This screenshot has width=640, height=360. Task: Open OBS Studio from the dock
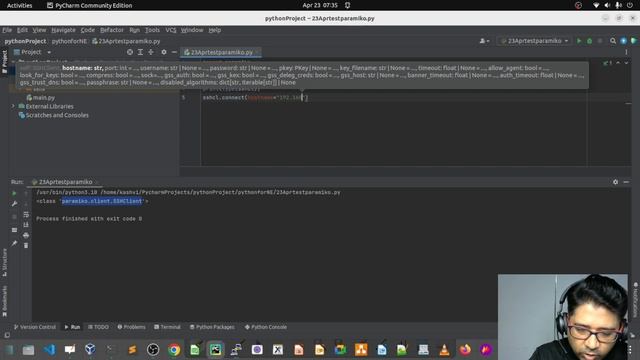153,349
